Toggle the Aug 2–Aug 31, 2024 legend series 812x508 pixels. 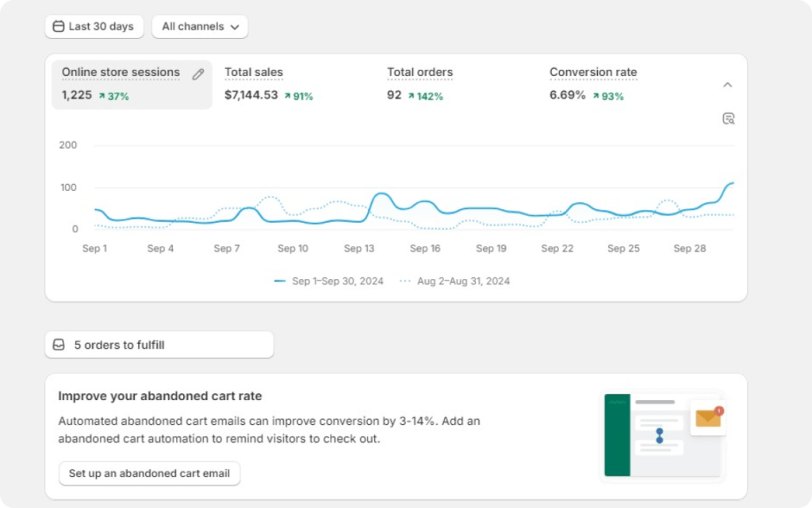[454, 281]
